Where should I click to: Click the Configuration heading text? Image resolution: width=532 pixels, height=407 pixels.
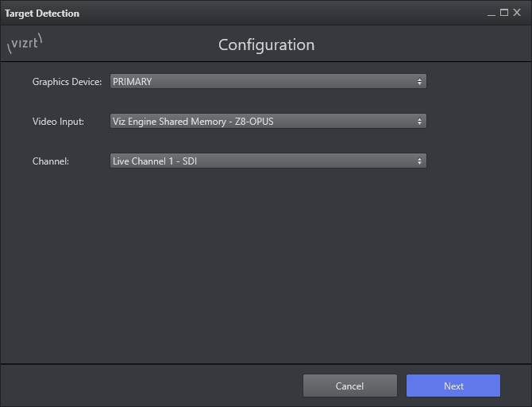[x=266, y=45]
